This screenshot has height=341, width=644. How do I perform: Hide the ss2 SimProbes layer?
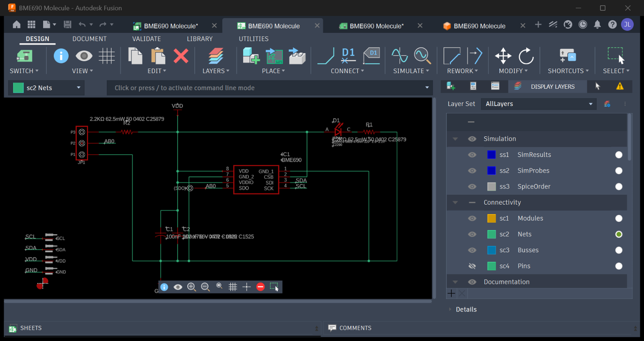[472, 171]
